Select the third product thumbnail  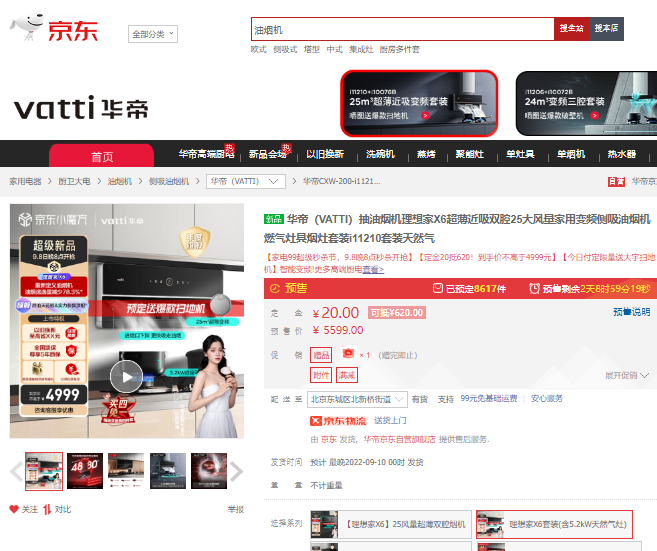[126, 471]
